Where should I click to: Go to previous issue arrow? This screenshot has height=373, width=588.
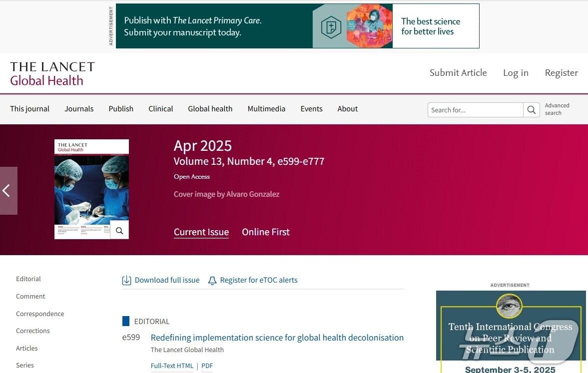point(7,191)
